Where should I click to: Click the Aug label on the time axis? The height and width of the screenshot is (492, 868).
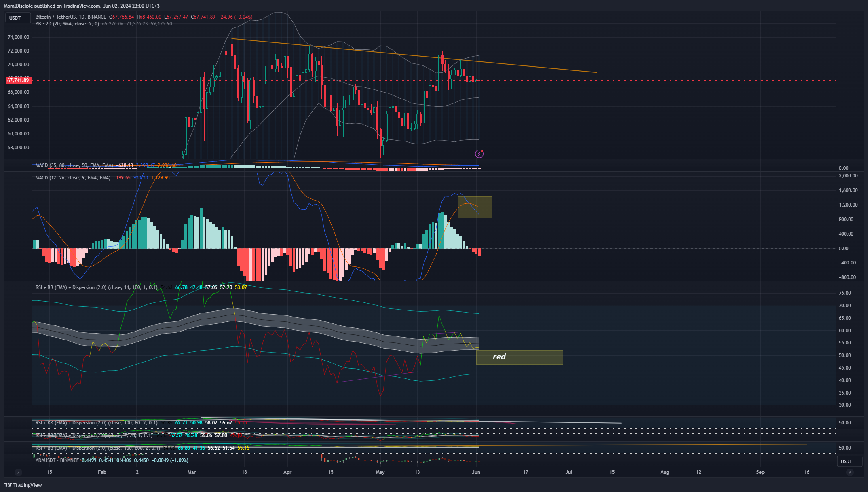coord(665,472)
